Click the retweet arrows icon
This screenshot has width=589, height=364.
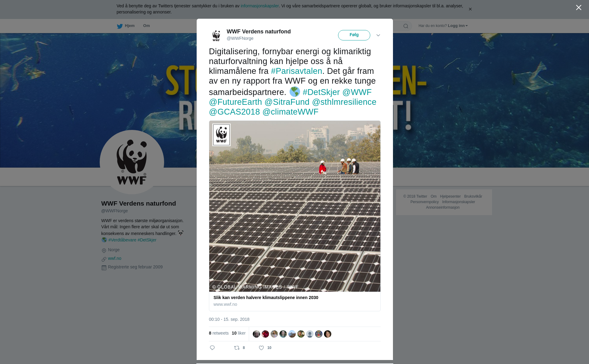[x=237, y=348]
